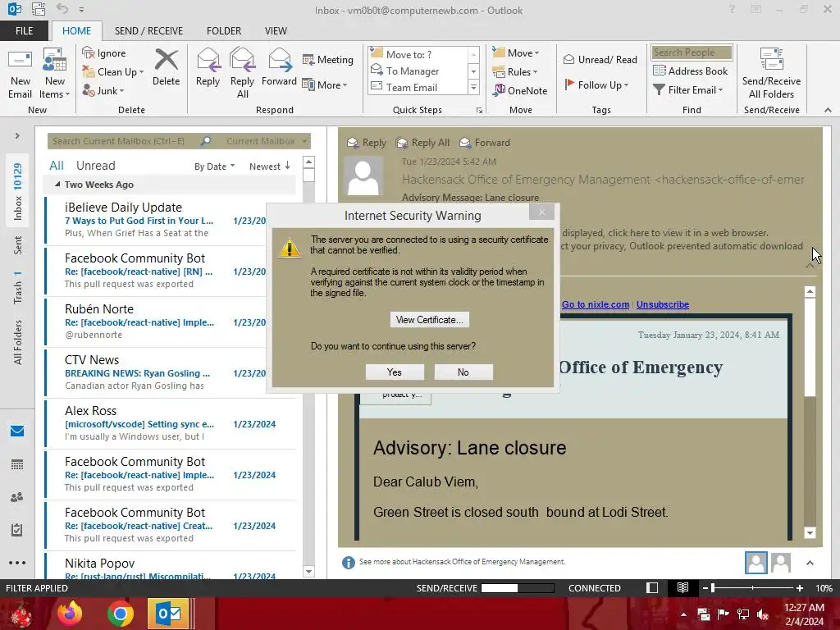Viewport: 840px width, 630px height.
Task: Click Reply in the reading pane
Action: point(367,143)
